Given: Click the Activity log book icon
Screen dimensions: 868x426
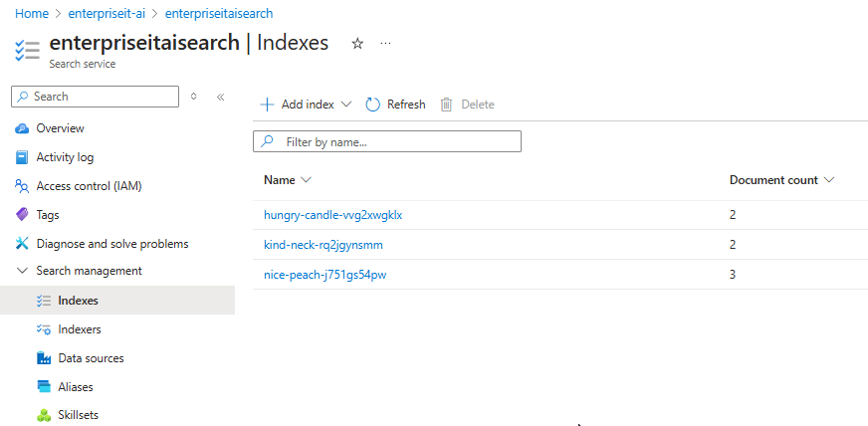Looking at the screenshot, I should [x=22, y=157].
